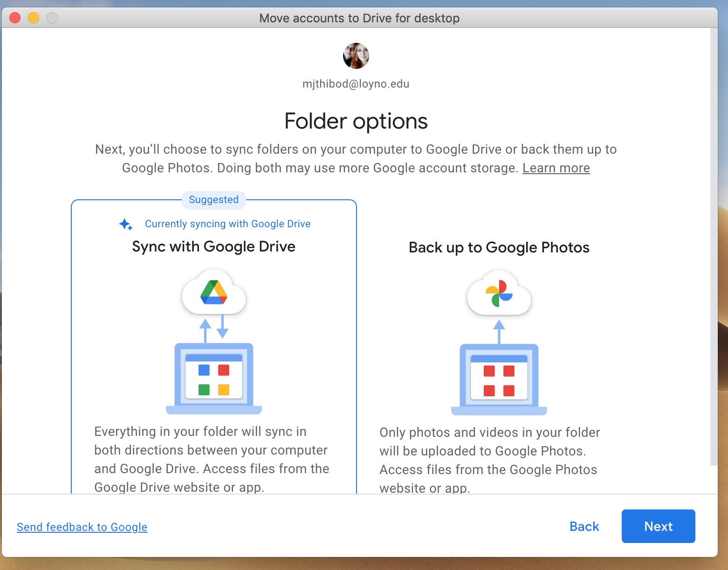Click the upload arrow under Photos cloud
This screenshot has height=570, width=728.
[x=499, y=331]
